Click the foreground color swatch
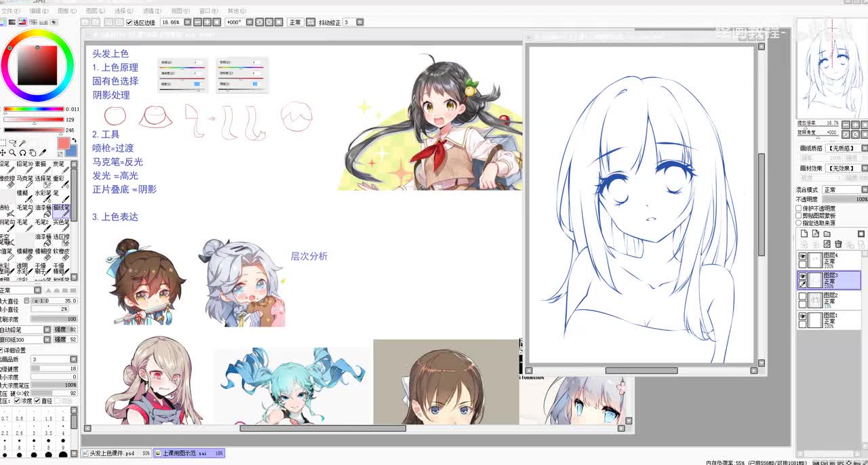 (x=63, y=143)
